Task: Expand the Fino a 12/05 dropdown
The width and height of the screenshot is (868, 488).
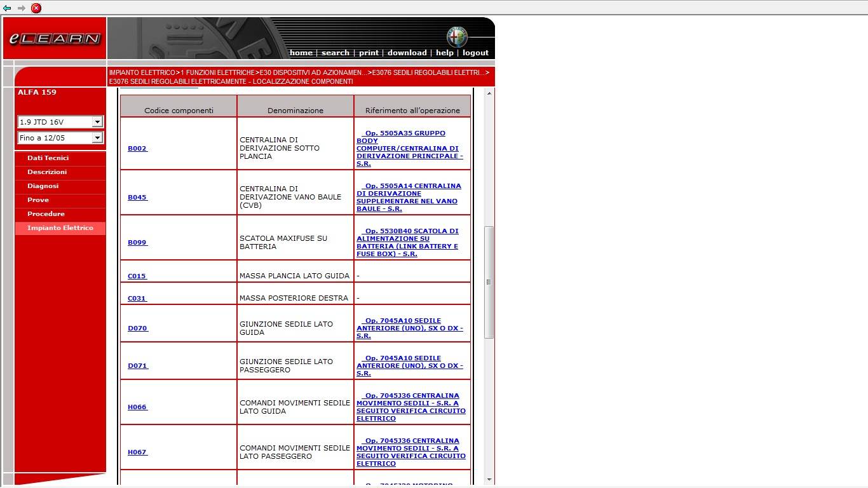Action: 60,137
